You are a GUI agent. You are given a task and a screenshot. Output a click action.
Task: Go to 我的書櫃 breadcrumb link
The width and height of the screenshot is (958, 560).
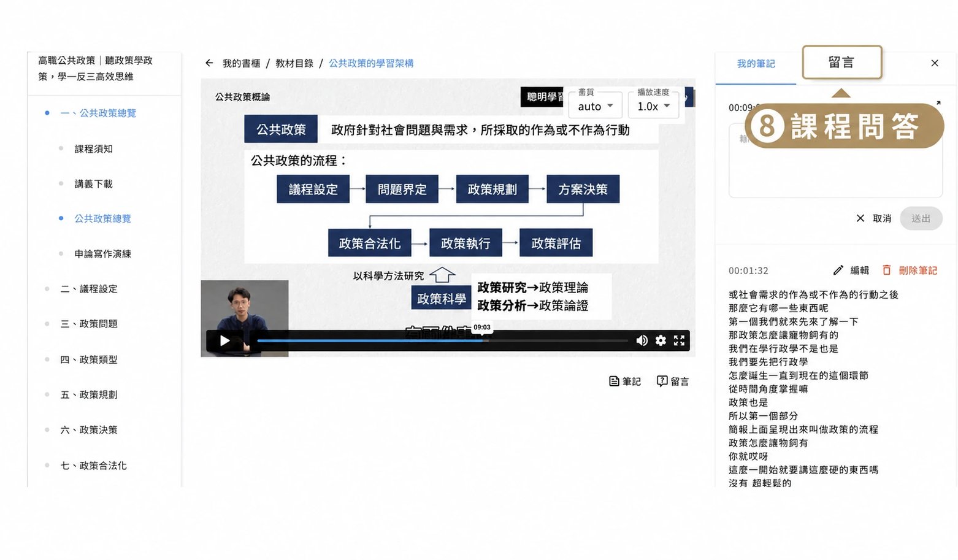point(241,63)
